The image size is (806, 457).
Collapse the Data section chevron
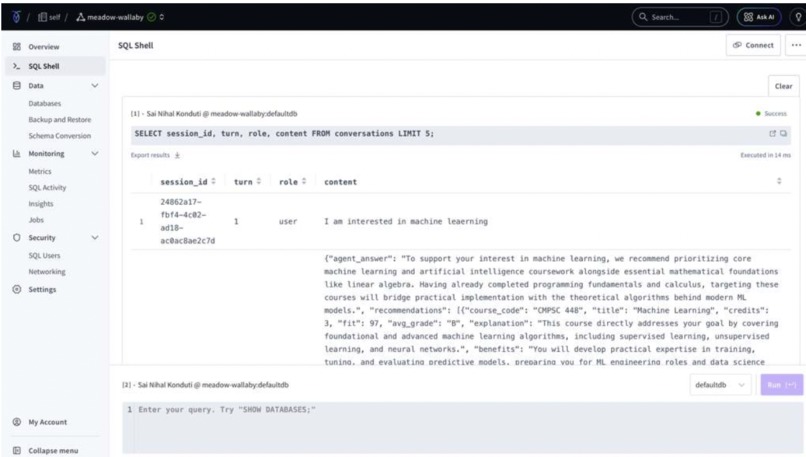95,86
